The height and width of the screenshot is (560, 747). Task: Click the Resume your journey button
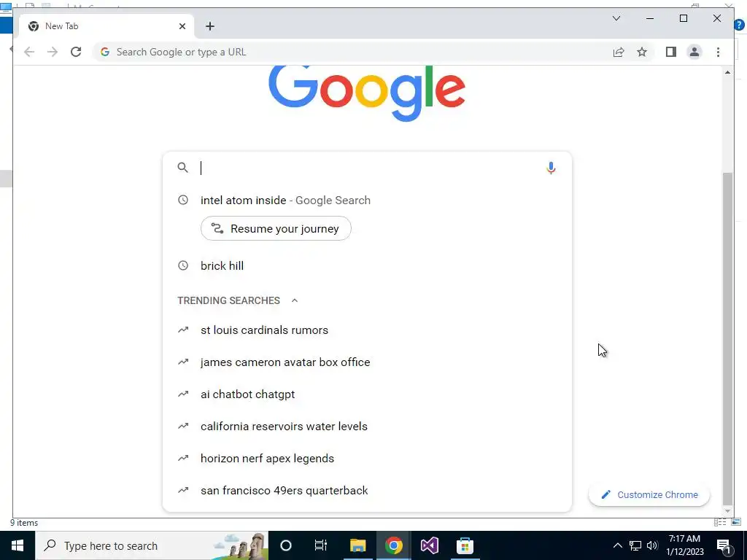tap(276, 228)
